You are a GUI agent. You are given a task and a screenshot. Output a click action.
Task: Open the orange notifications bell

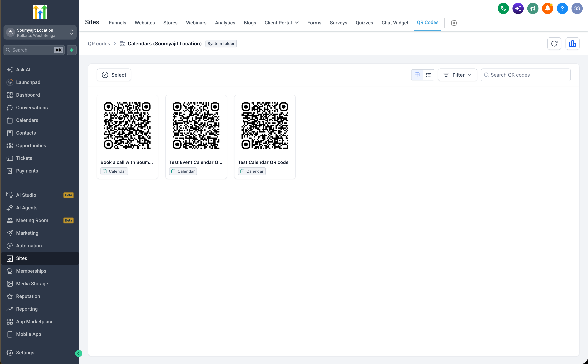[547, 9]
